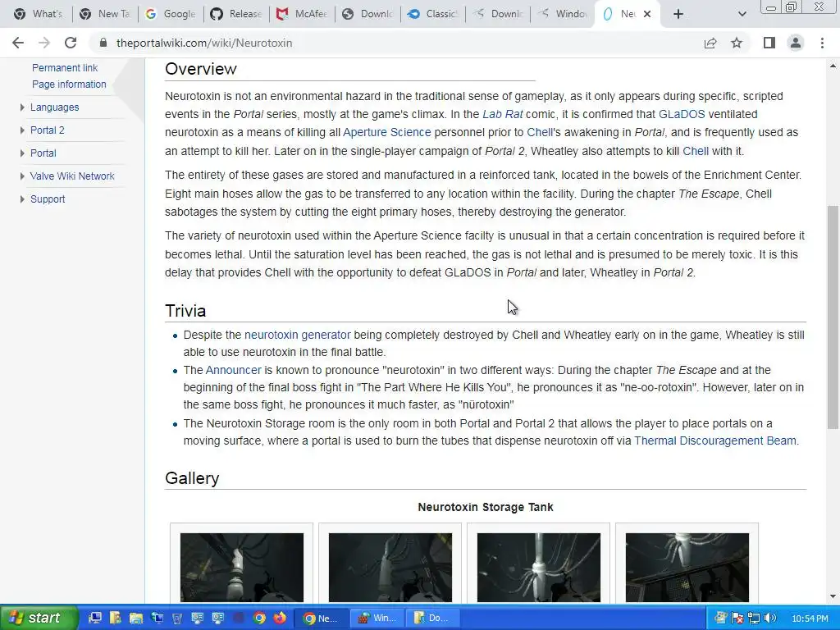Open the second Neurotoxin Storage Tank thumbnail
This screenshot has width=840, height=630.
click(390, 568)
